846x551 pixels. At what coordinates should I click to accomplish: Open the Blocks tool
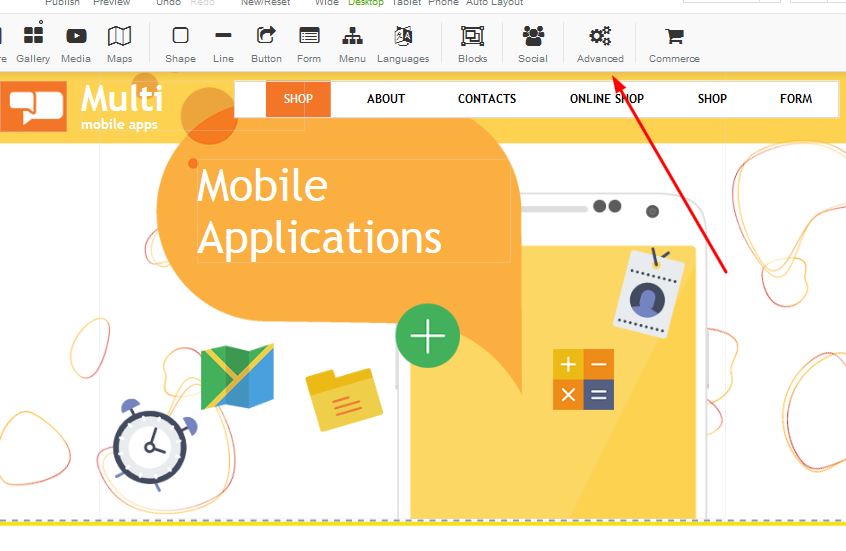tap(472, 43)
